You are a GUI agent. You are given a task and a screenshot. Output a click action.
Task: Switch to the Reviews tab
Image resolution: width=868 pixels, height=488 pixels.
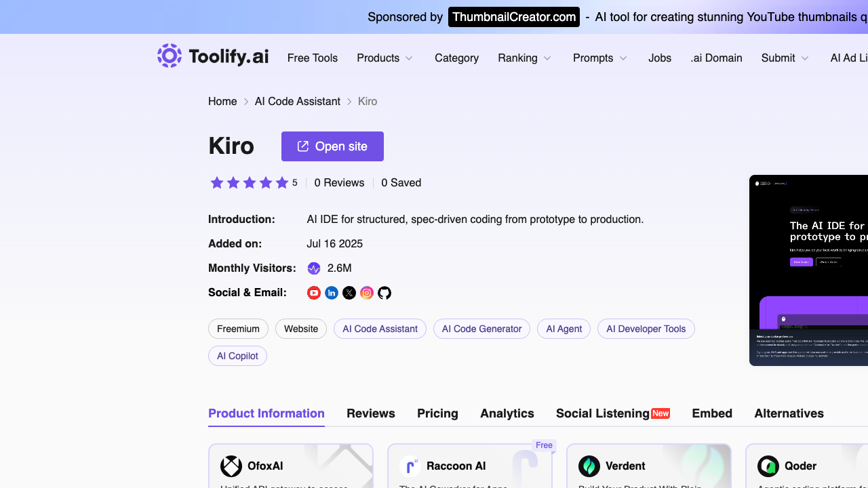coord(371,413)
